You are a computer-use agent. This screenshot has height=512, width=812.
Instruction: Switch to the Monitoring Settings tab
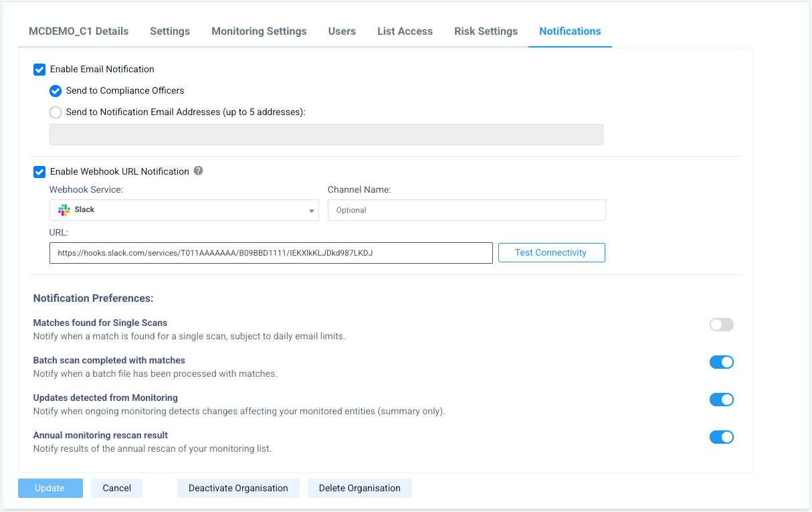pos(259,31)
